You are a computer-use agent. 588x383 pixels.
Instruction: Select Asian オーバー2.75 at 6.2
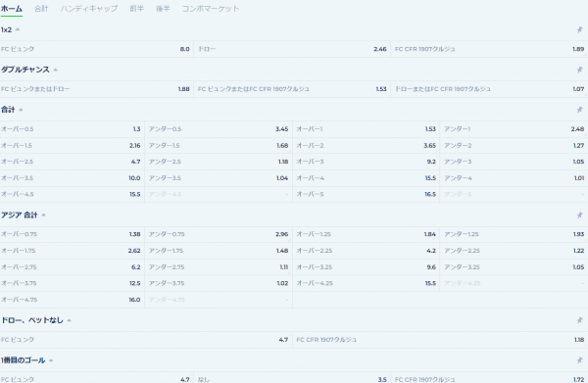(x=72, y=267)
